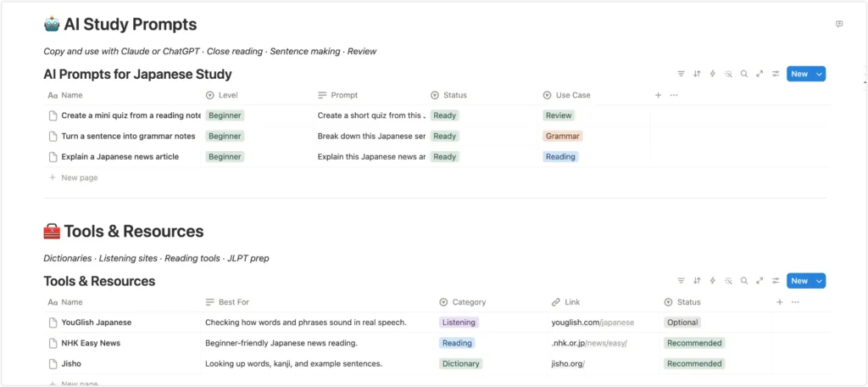Viewport: 868px width, 387px height.
Task: Expand AI Prompts database to full page
Action: tap(760, 74)
